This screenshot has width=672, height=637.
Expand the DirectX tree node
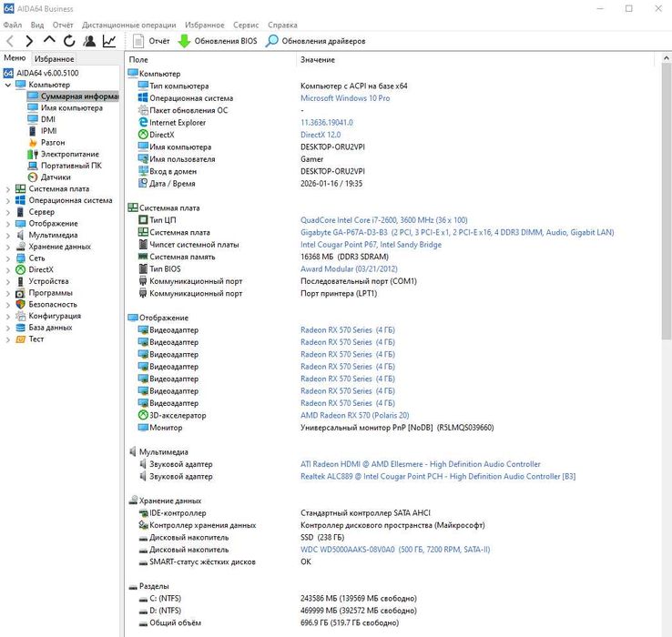tap(7, 270)
